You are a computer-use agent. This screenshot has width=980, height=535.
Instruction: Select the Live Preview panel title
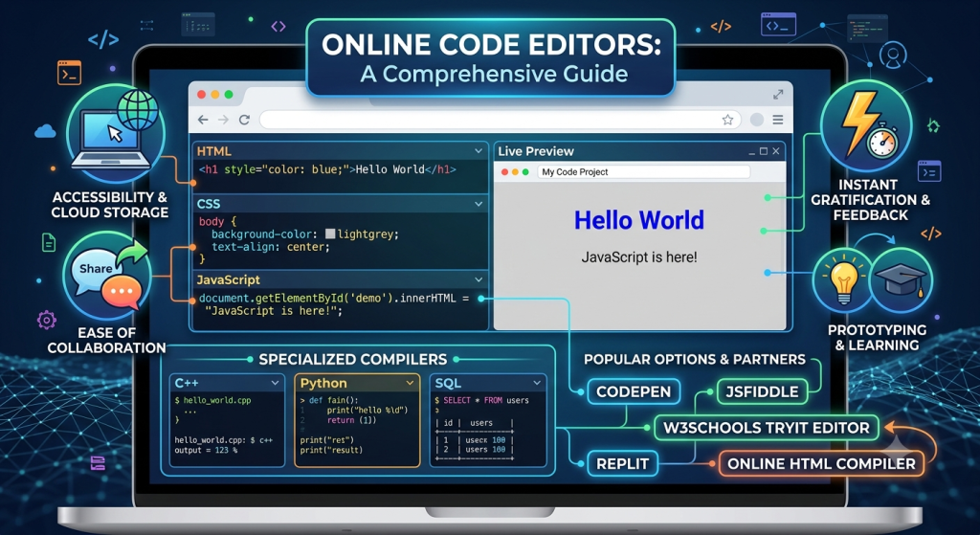[536, 151]
